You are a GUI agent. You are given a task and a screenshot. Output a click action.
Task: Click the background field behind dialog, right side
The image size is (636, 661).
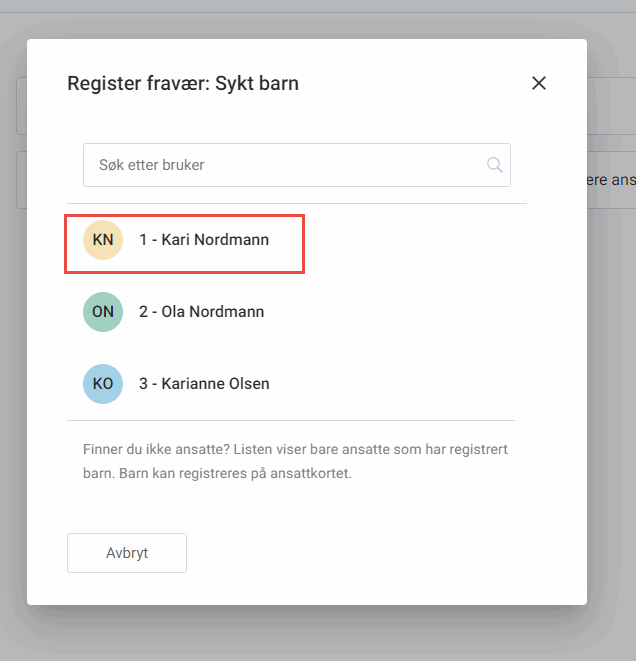[x=610, y=181]
